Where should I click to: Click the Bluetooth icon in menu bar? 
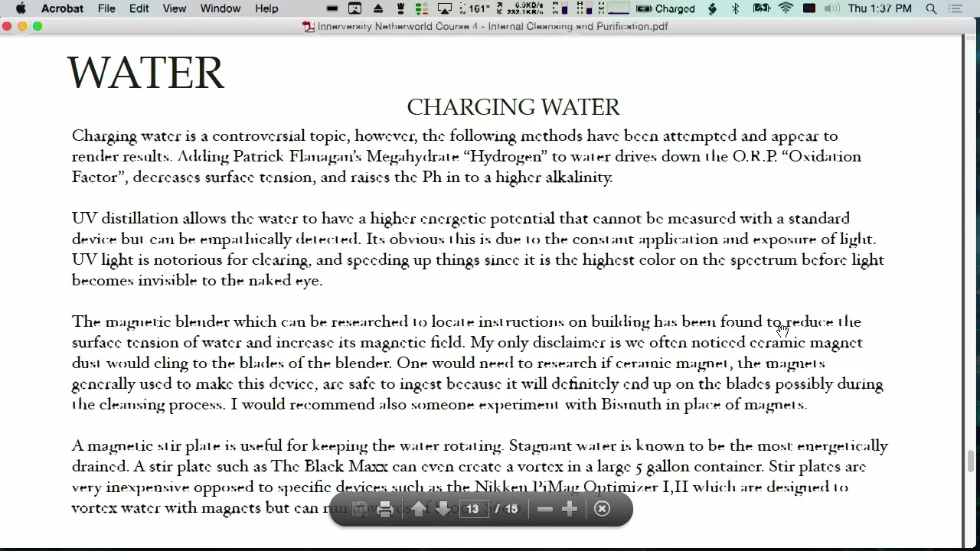[735, 8]
